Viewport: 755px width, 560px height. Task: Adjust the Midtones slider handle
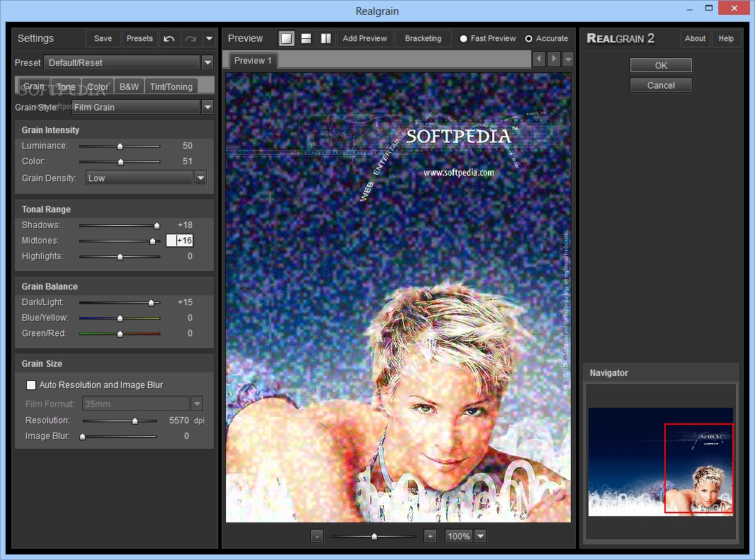[153, 241]
